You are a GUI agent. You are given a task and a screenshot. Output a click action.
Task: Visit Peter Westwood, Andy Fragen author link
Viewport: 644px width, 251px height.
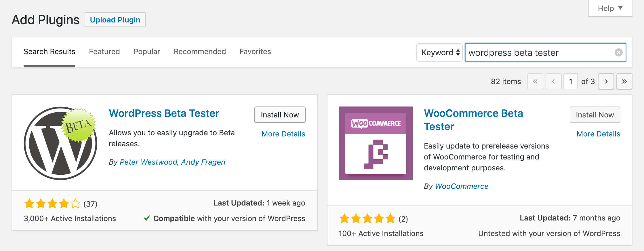tap(172, 162)
